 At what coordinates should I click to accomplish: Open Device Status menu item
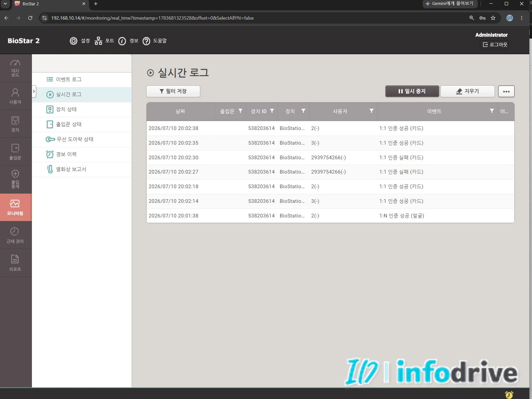(x=82, y=109)
